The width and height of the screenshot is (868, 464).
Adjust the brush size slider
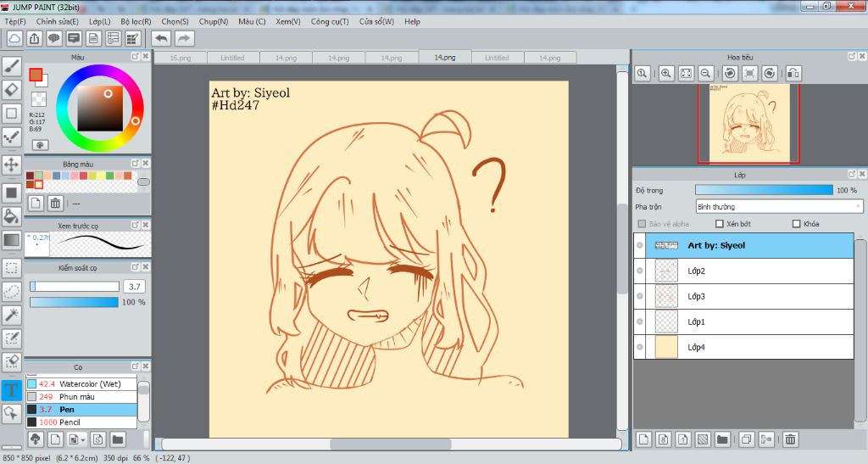point(75,286)
